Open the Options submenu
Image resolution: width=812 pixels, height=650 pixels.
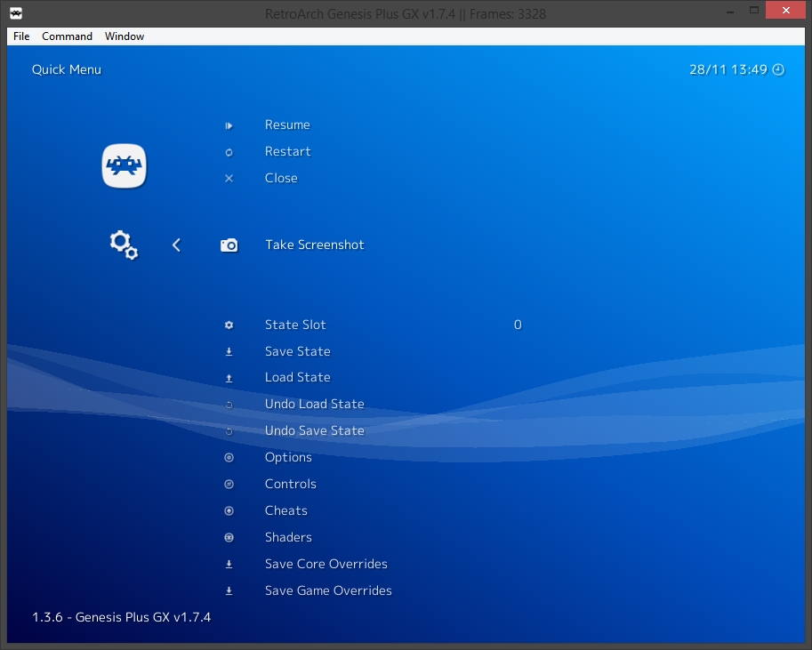(x=288, y=457)
